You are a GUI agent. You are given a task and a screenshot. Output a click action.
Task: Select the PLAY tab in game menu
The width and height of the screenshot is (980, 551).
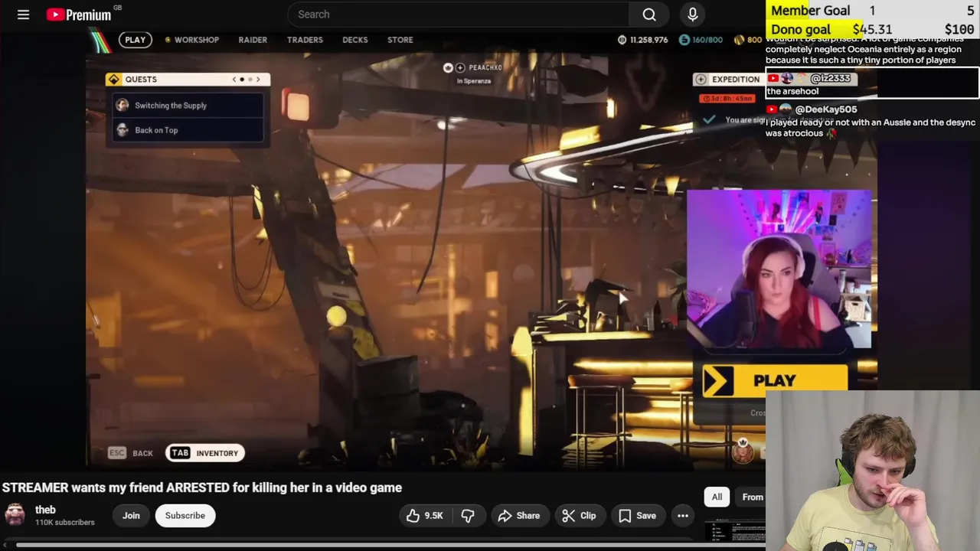(135, 40)
